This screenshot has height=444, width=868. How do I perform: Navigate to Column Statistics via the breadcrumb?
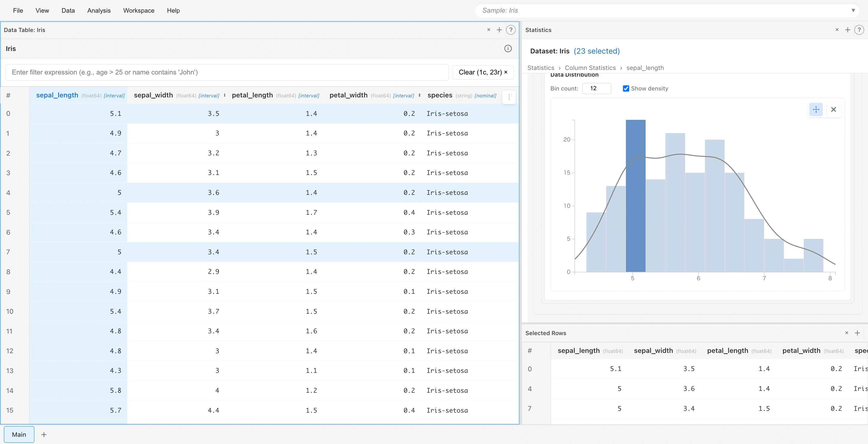[590, 68]
